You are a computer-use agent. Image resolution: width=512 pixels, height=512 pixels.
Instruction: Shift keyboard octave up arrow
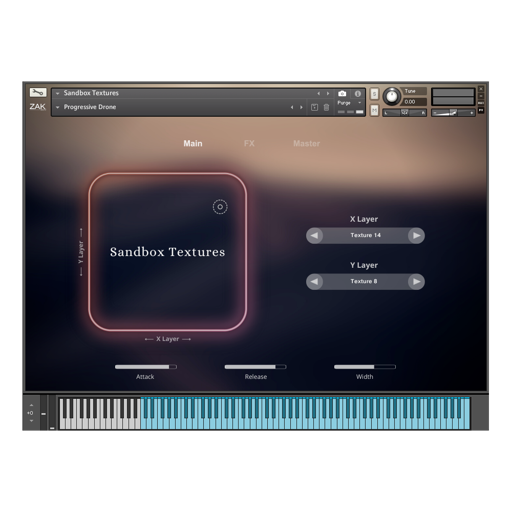pyautogui.click(x=31, y=405)
